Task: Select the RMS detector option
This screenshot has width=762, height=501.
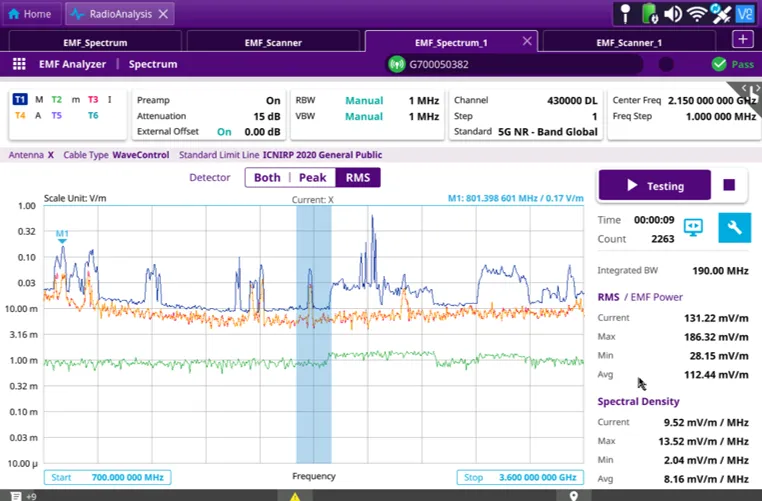Action: tap(357, 177)
